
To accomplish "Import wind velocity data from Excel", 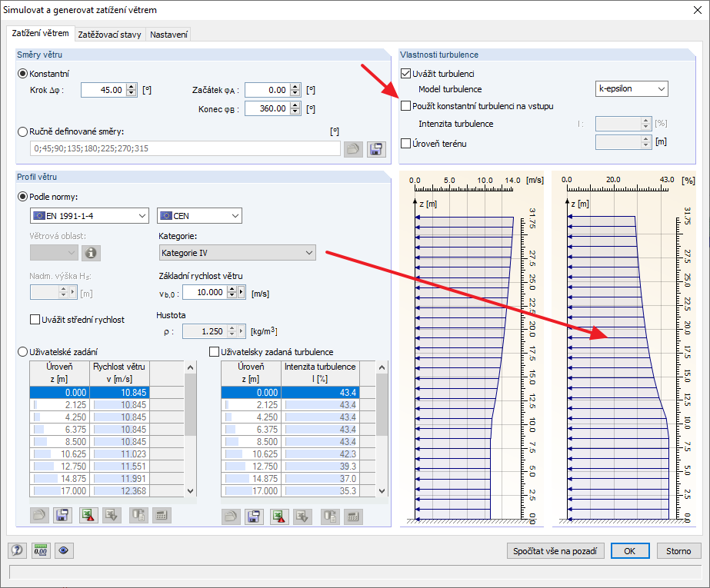I will click(x=111, y=515).
